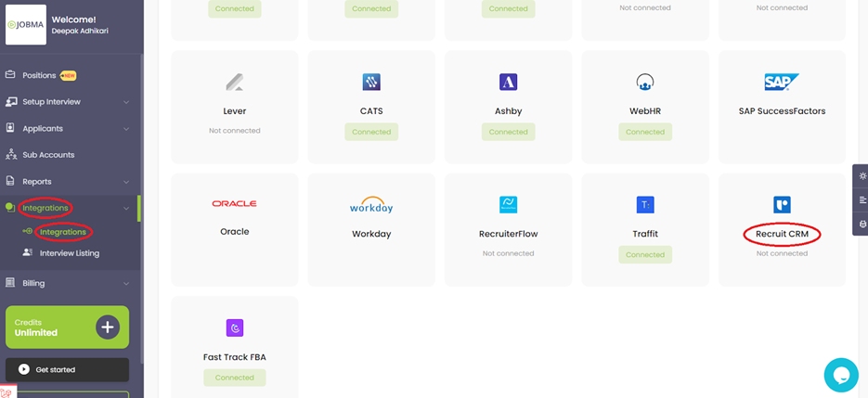Click the Reports document icon

coord(10,181)
